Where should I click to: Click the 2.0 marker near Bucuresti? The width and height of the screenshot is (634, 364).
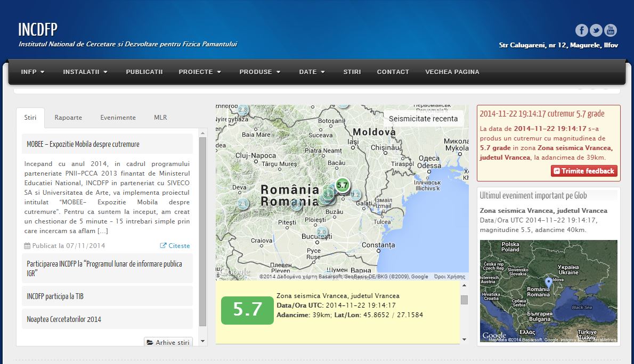[322, 233]
